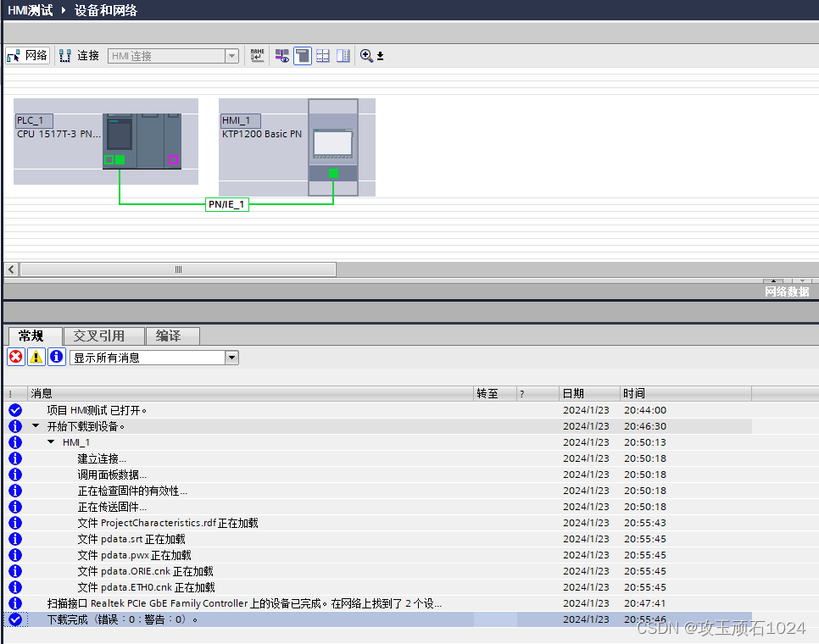
Task: Select the pdata.srt 正在加载 message
Action: (x=378, y=539)
